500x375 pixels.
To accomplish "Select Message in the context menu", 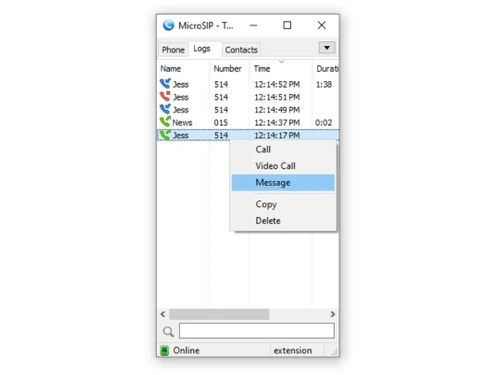I will pyautogui.click(x=283, y=183).
